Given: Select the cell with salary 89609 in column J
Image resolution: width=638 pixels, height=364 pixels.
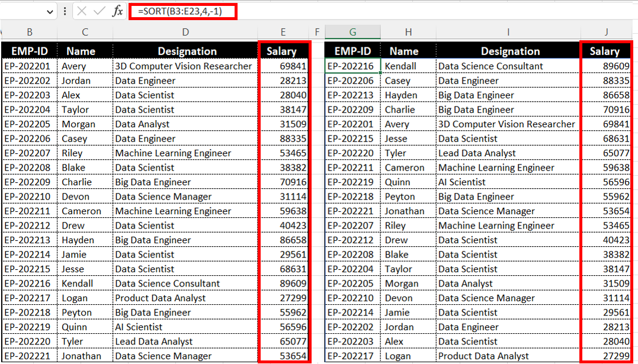Looking at the screenshot, I should (605, 66).
